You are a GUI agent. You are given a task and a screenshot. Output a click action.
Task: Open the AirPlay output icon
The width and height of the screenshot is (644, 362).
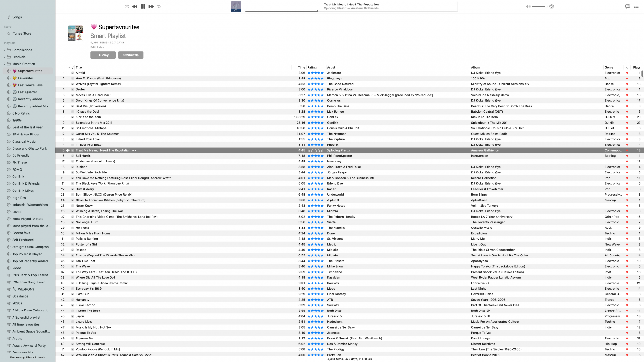(551, 6)
